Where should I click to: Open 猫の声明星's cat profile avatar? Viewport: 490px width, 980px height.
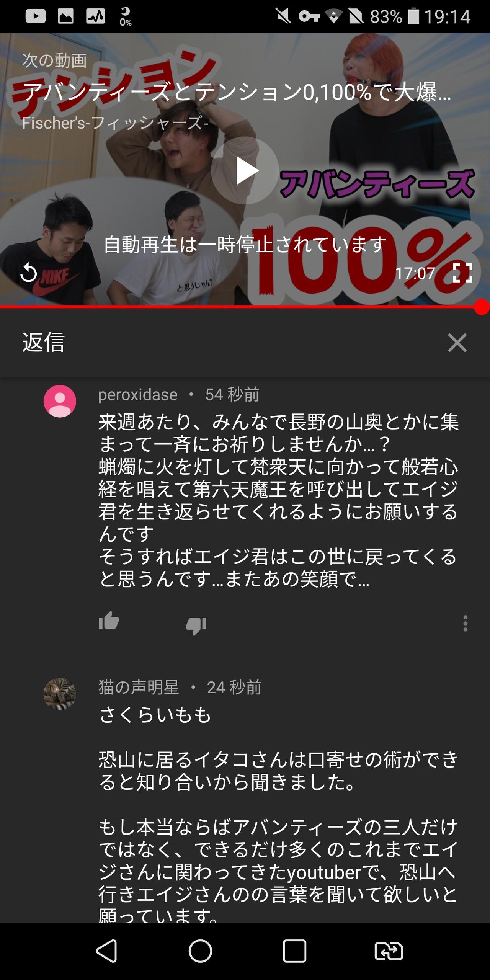[x=60, y=694]
